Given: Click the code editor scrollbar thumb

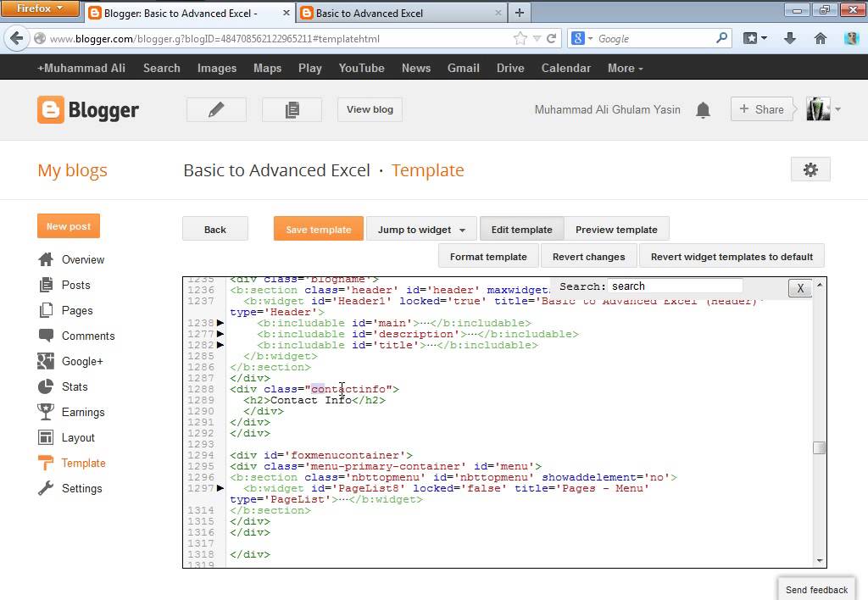Looking at the screenshot, I should click(820, 447).
